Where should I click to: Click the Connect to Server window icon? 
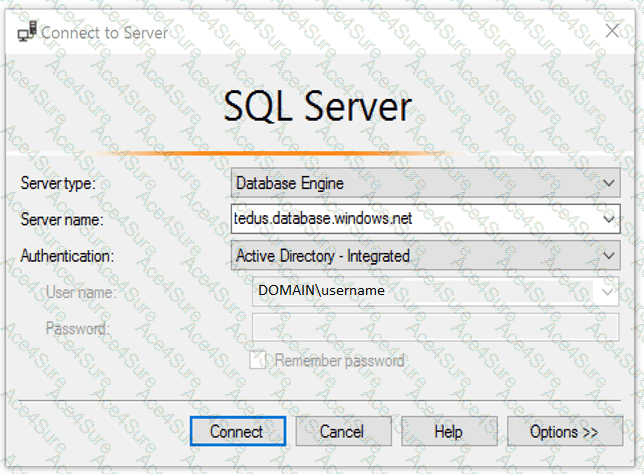27,31
